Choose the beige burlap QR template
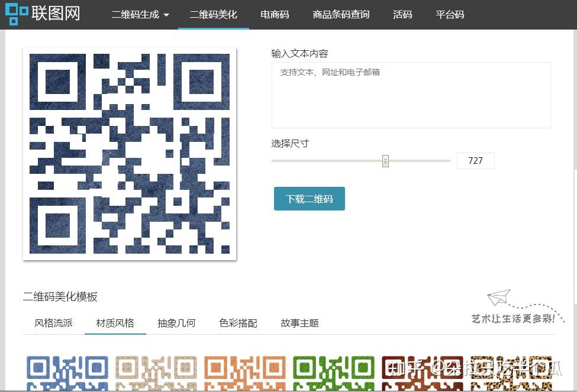The width and height of the screenshot is (577, 392). [156, 372]
